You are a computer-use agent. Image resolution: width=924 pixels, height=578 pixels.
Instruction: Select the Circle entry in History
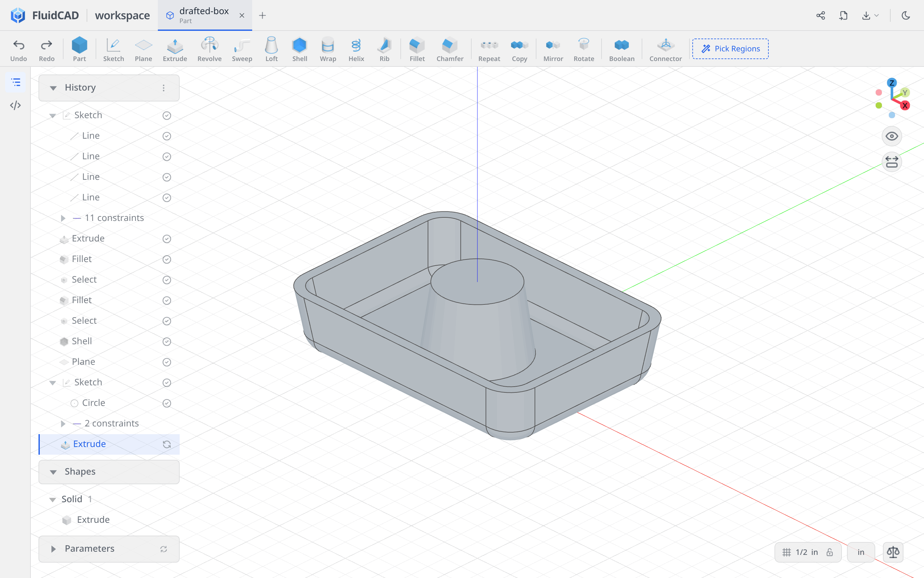tap(109, 403)
